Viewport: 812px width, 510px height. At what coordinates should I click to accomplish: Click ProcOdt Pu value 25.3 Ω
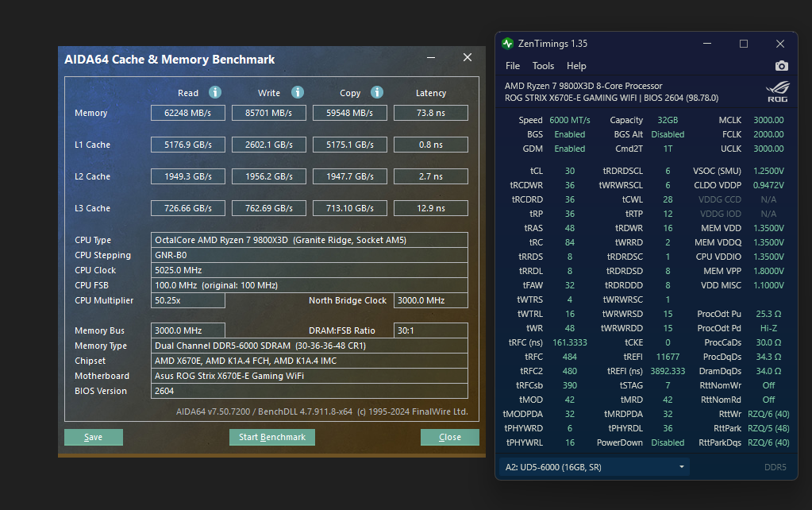(x=768, y=314)
